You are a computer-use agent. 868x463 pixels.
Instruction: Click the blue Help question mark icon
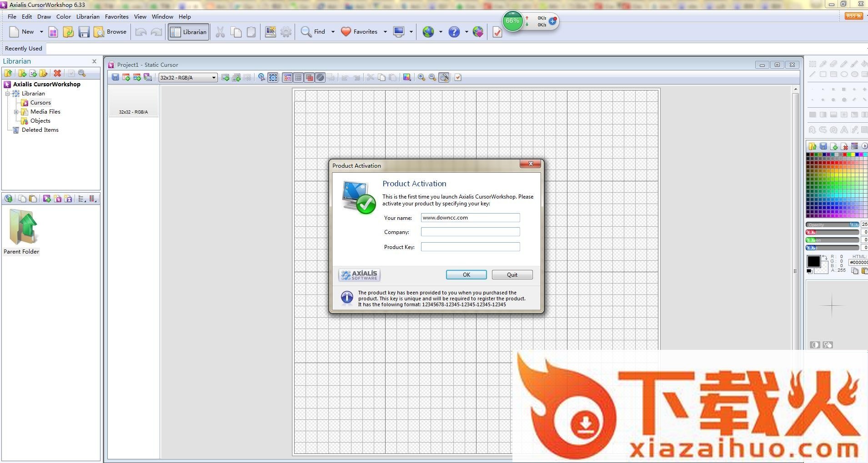(454, 32)
